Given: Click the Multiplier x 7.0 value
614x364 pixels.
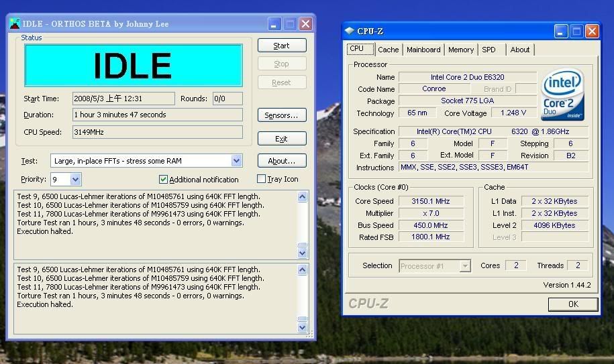Looking at the screenshot, I should tap(431, 213).
